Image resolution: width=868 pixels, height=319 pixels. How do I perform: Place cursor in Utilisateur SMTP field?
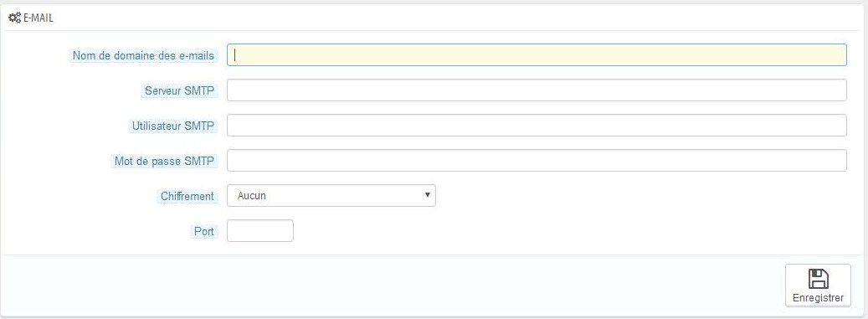pos(537,125)
